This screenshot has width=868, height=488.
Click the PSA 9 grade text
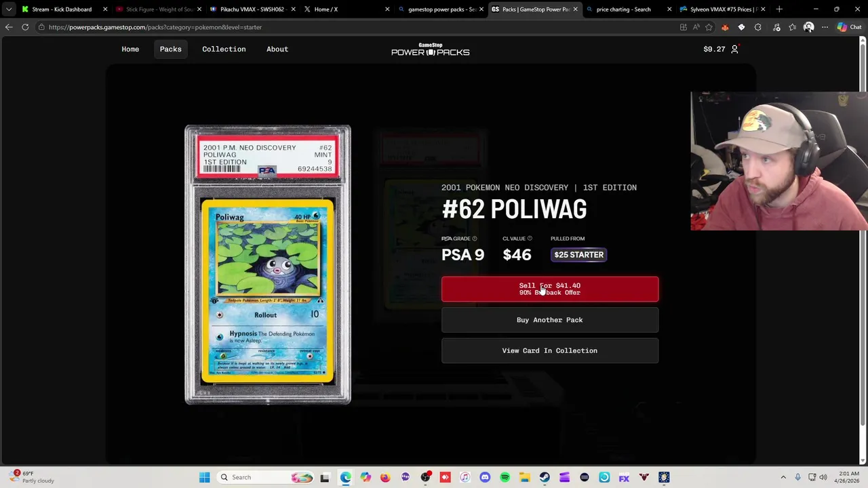pyautogui.click(x=462, y=255)
